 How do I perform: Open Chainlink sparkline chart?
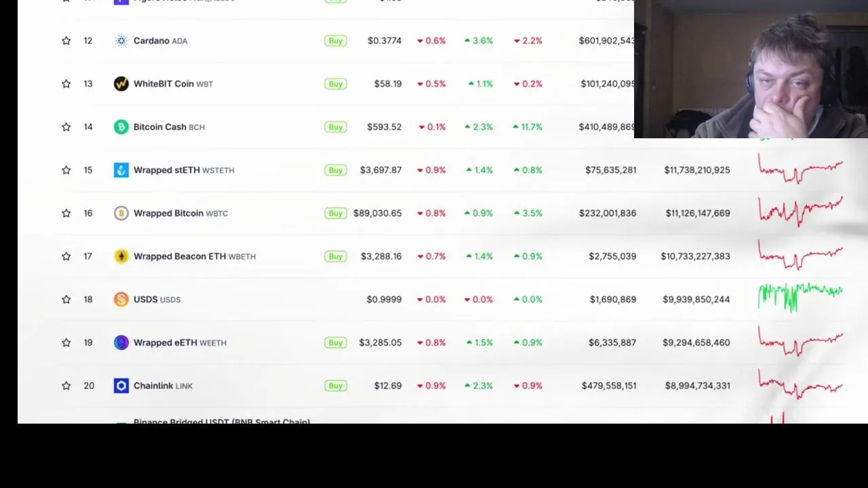[800, 385]
